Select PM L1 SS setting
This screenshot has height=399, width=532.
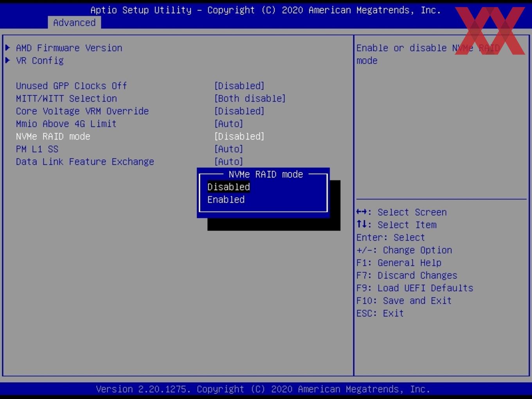37,149
